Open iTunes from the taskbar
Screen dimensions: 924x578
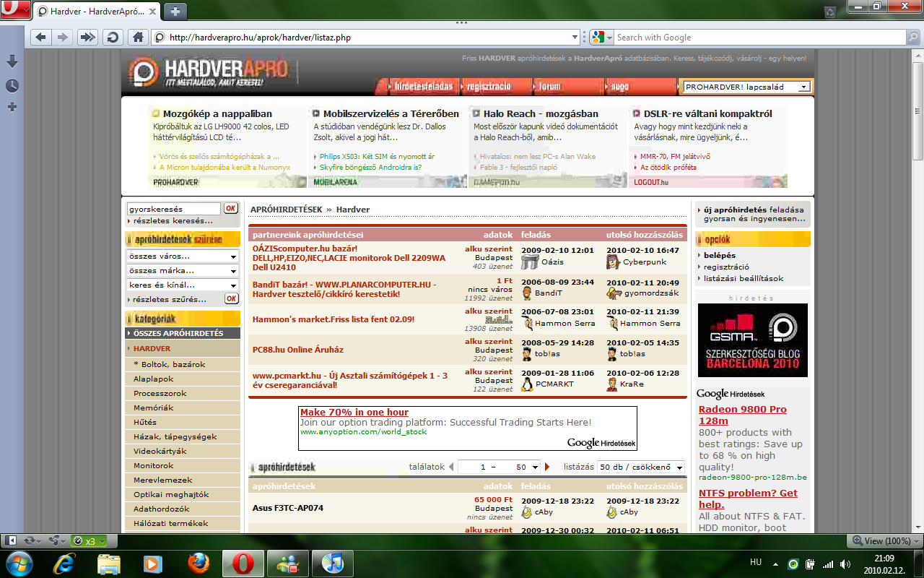coord(332,563)
